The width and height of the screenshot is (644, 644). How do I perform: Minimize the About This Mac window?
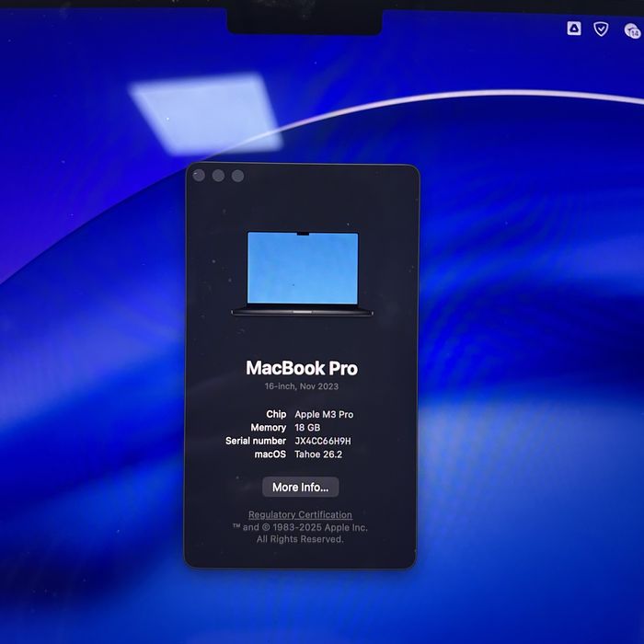point(219,176)
